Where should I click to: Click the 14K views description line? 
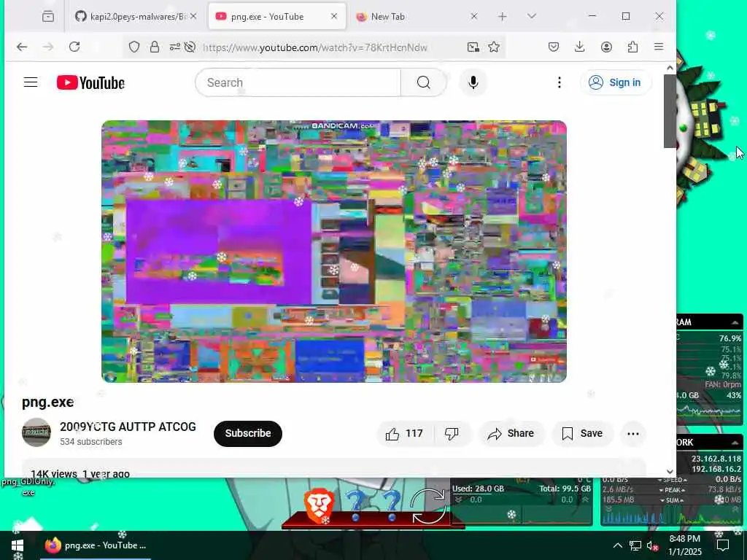click(x=80, y=474)
